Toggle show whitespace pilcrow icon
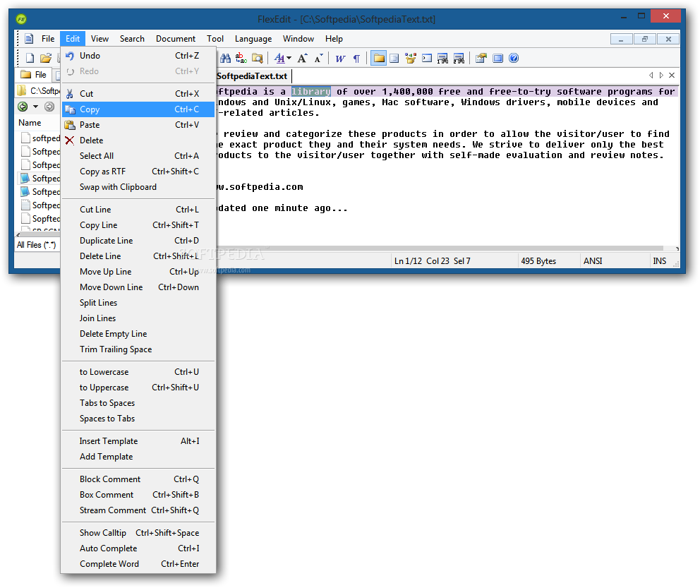The image size is (700, 588). coord(356,59)
